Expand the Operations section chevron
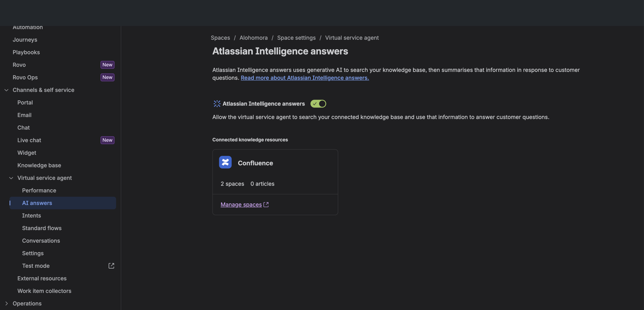Image resolution: width=644 pixels, height=310 pixels. [7, 303]
